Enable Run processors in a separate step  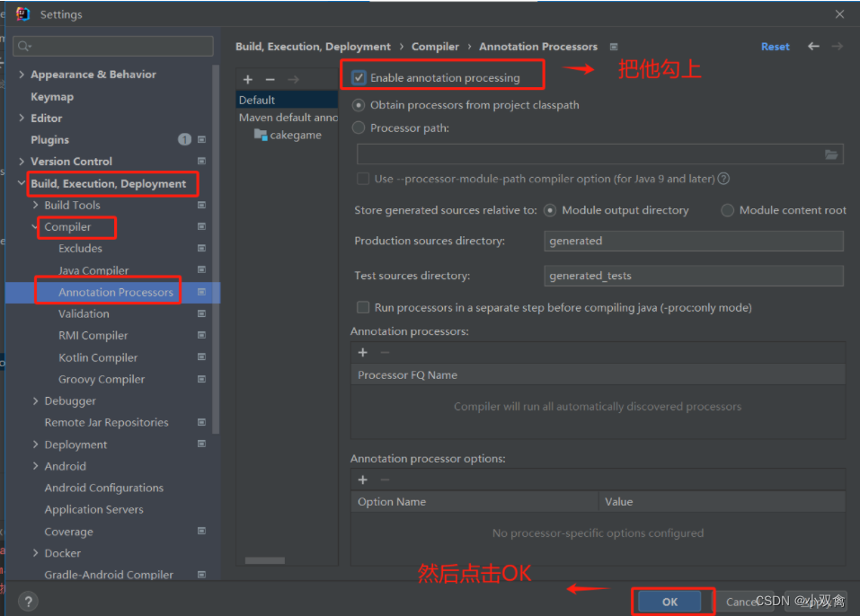pyautogui.click(x=362, y=306)
